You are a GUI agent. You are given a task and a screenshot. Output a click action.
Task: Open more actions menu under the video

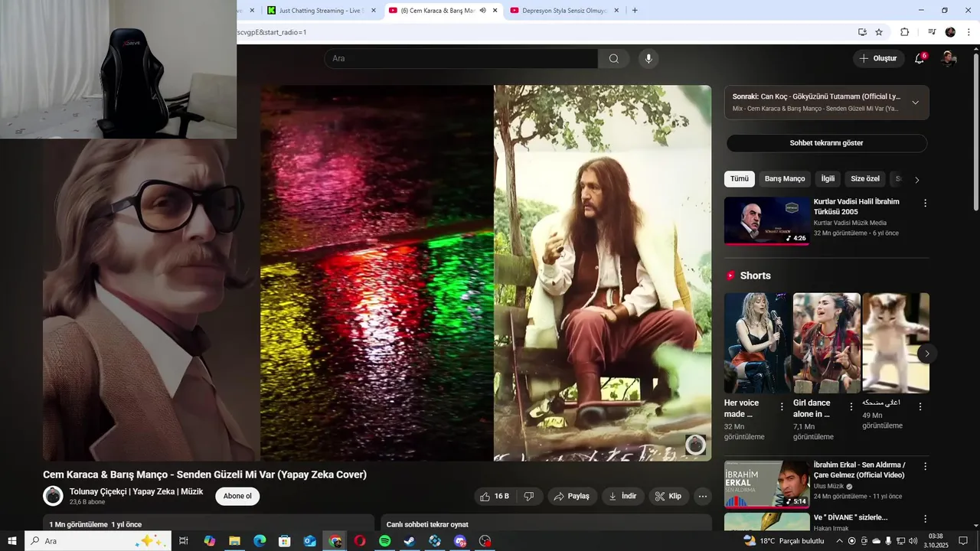703,496
